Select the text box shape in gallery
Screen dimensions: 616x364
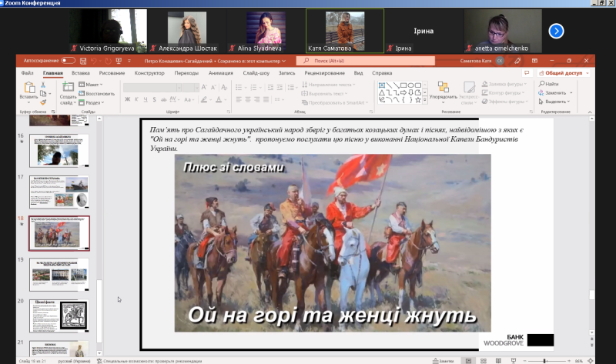(x=381, y=85)
